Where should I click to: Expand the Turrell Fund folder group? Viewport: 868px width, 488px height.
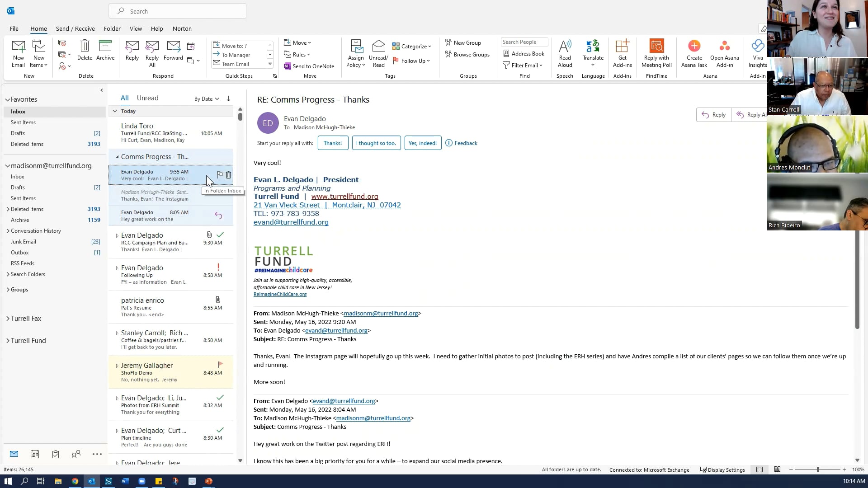pyautogui.click(x=8, y=340)
